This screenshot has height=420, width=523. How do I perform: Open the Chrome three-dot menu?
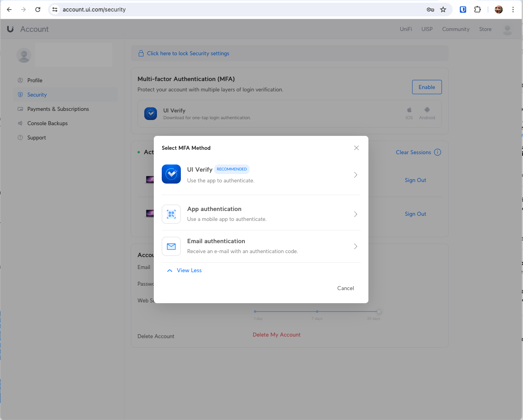tap(513, 10)
